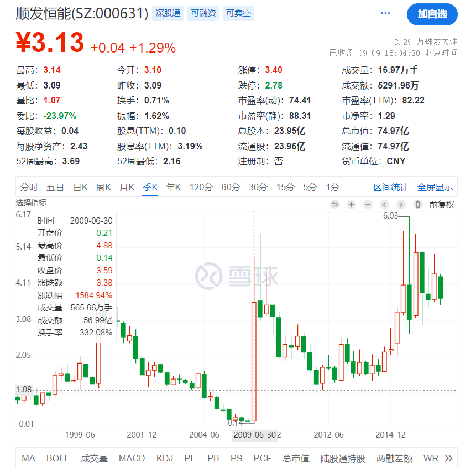Switch to the 五日 chart tab
476x472 pixels.
pyautogui.click(x=55, y=187)
